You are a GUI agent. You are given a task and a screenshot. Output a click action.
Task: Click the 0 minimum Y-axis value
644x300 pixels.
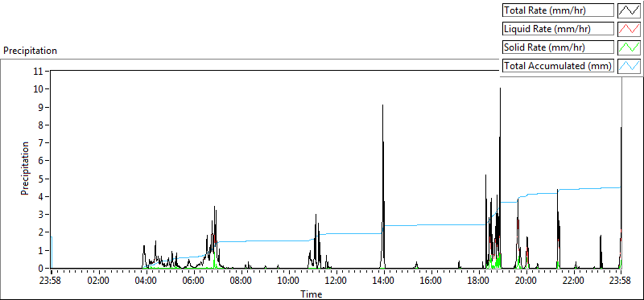[x=41, y=268]
